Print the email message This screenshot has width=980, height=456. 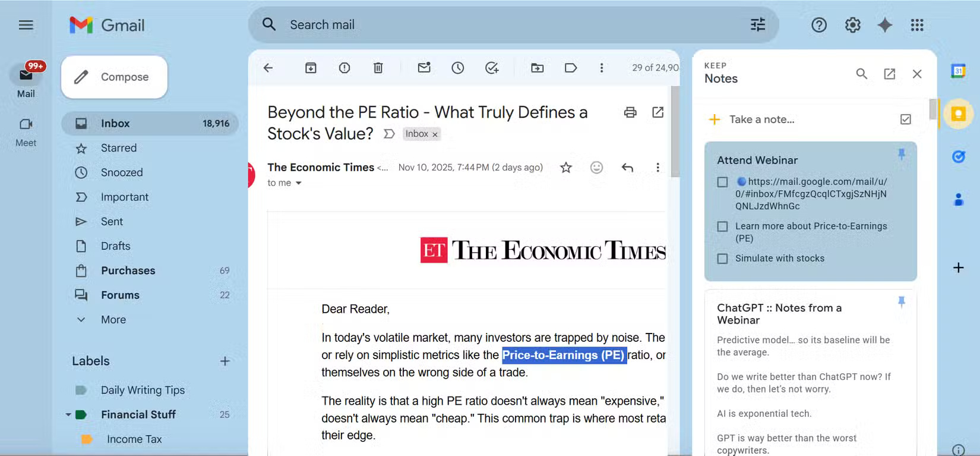click(630, 112)
